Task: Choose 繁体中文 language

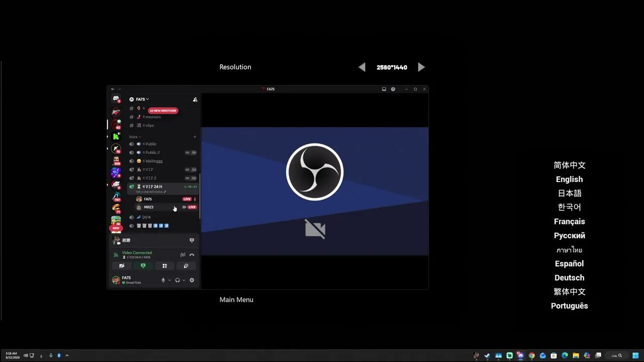Action: (x=570, y=292)
